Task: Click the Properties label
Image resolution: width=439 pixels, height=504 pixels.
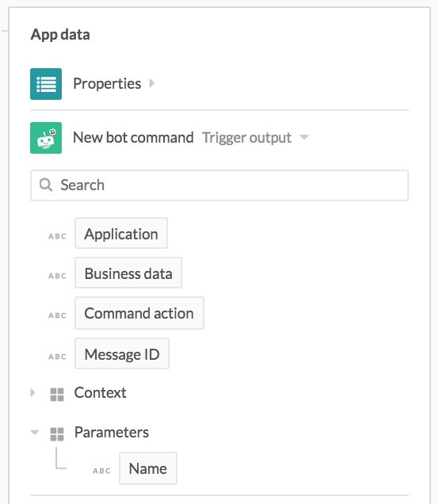Action: pos(107,84)
